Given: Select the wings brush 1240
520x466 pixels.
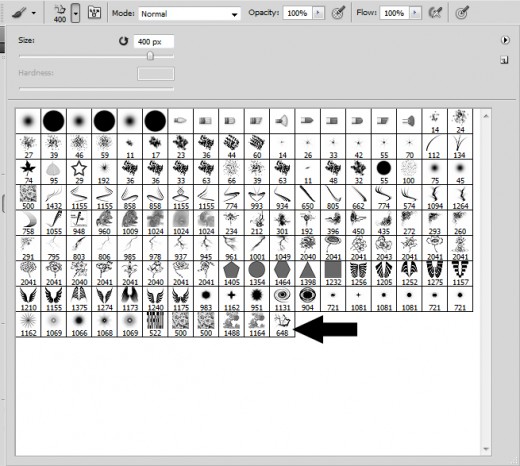Looking at the screenshot, I should pos(155,299).
